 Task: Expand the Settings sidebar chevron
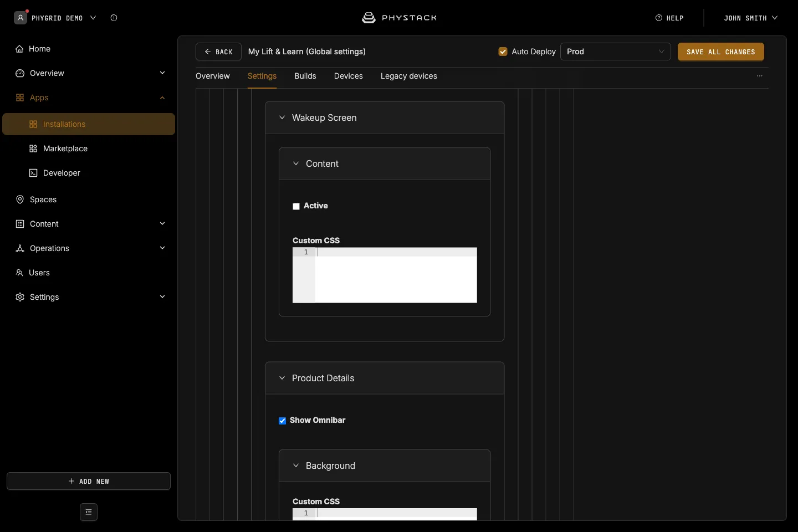coord(162,297)
